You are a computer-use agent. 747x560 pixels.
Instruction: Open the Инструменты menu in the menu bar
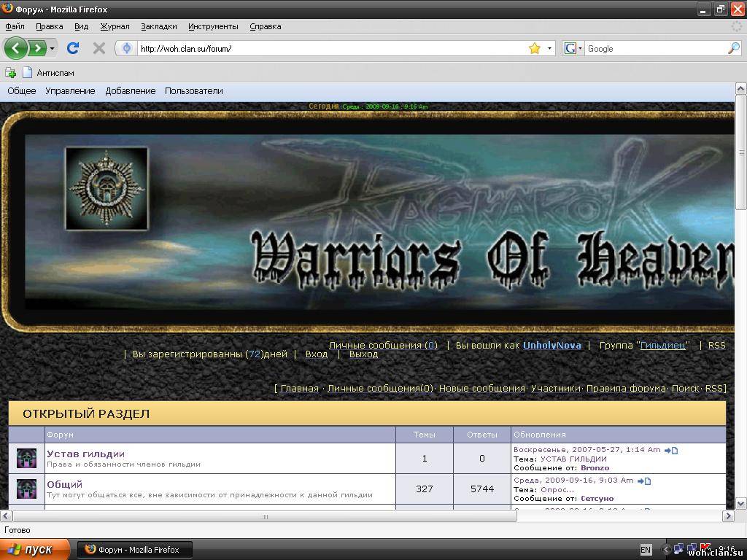click(x=213, y=26)
